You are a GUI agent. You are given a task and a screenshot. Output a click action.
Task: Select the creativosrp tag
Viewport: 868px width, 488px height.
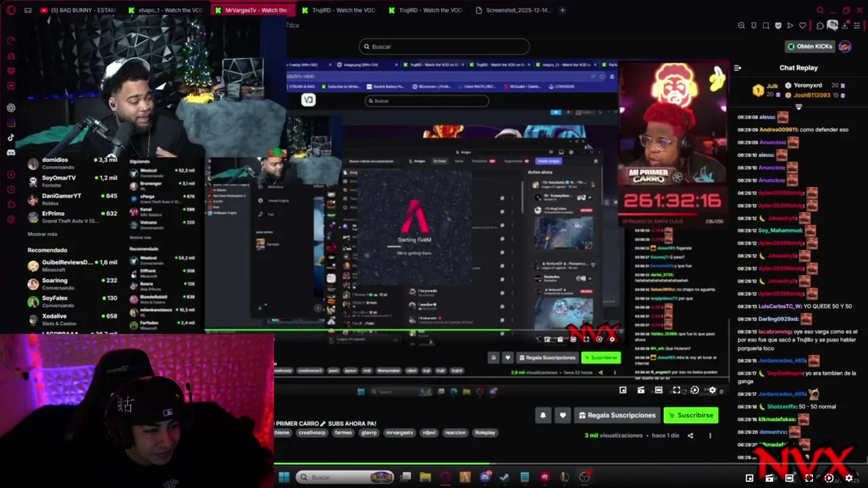click(312, 432)
